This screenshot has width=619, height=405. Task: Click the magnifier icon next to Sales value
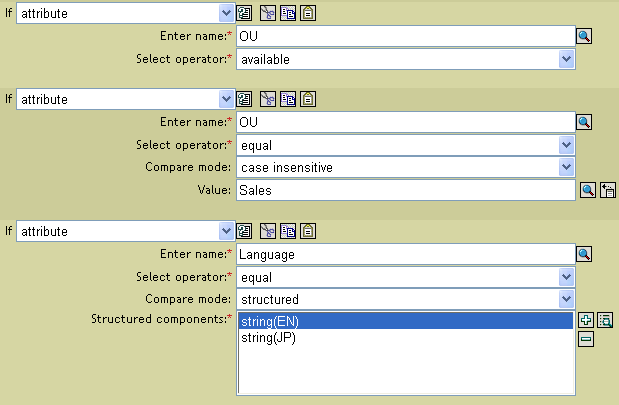(x=588, y=190)
